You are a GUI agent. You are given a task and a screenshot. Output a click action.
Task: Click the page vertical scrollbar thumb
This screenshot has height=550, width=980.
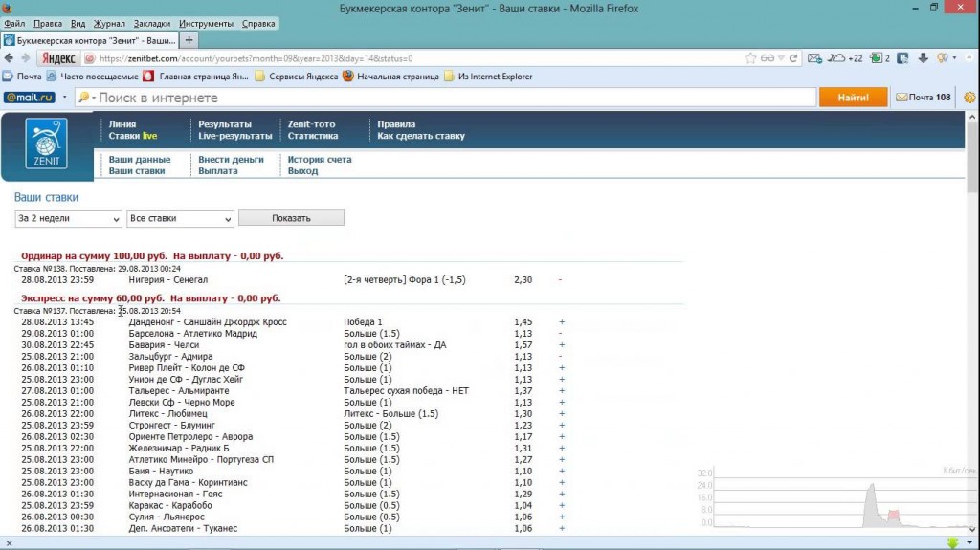tap(973, 156)
